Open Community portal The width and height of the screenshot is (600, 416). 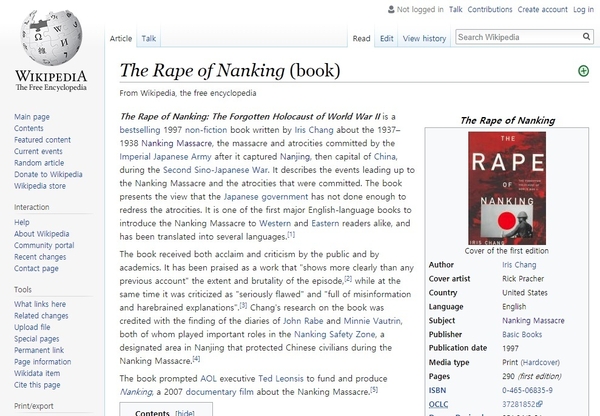pyautogui.click(x=44, y=245)
